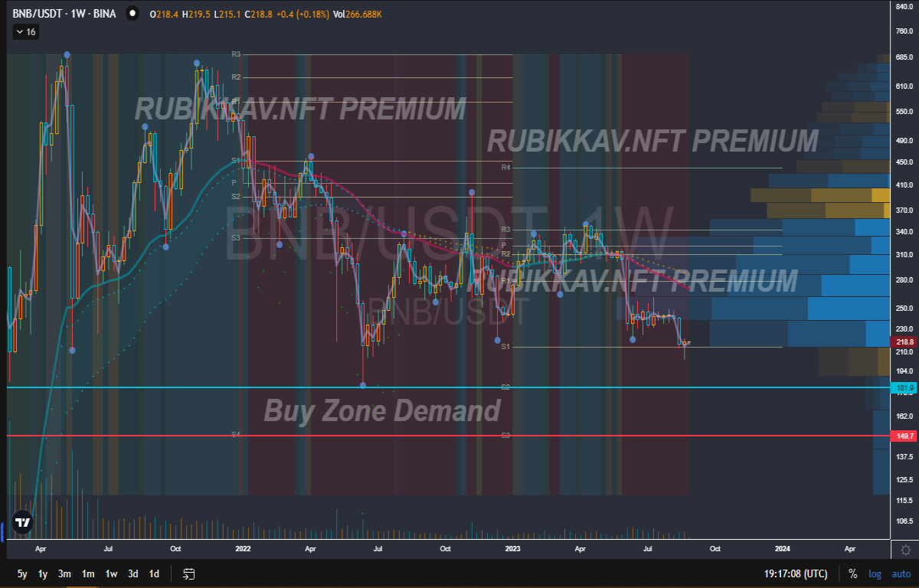Click the current price label 218.8
Image resolution: width=919 pixels, height=588 pixels.
pyautogui.click(x=904, y=341)
